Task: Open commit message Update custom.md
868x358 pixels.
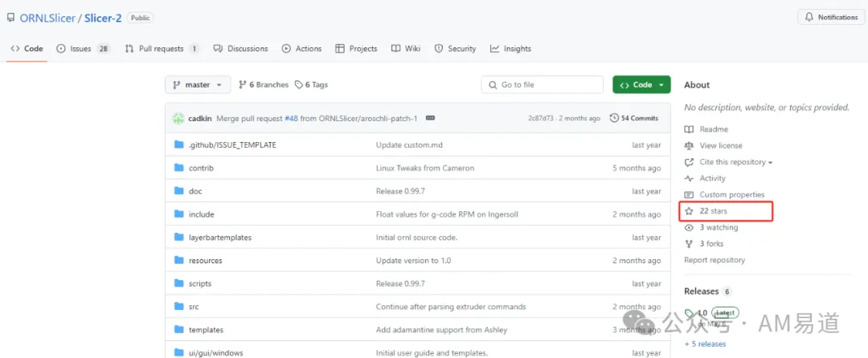Action: (409, 144)
